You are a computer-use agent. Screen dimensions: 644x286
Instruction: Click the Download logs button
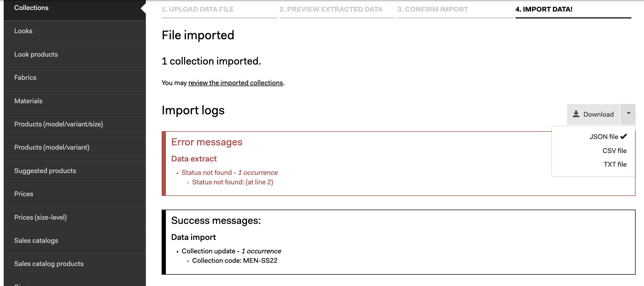593,114
